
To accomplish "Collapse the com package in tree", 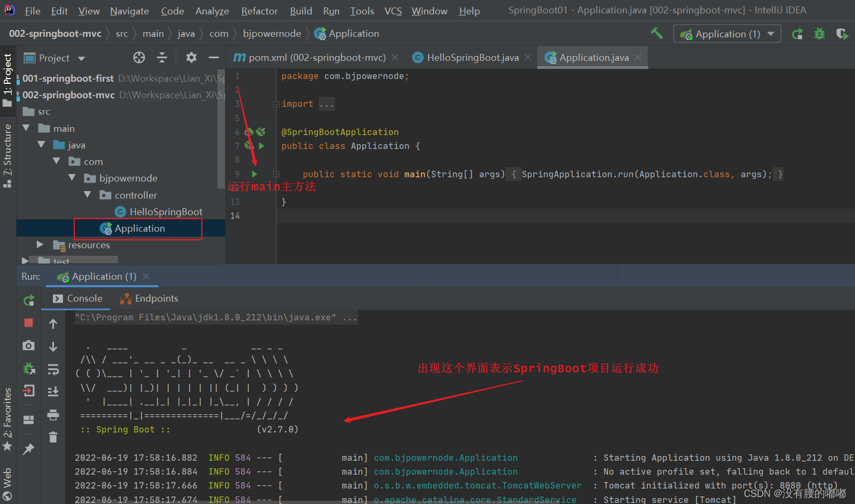I will (x=57, y=161).
